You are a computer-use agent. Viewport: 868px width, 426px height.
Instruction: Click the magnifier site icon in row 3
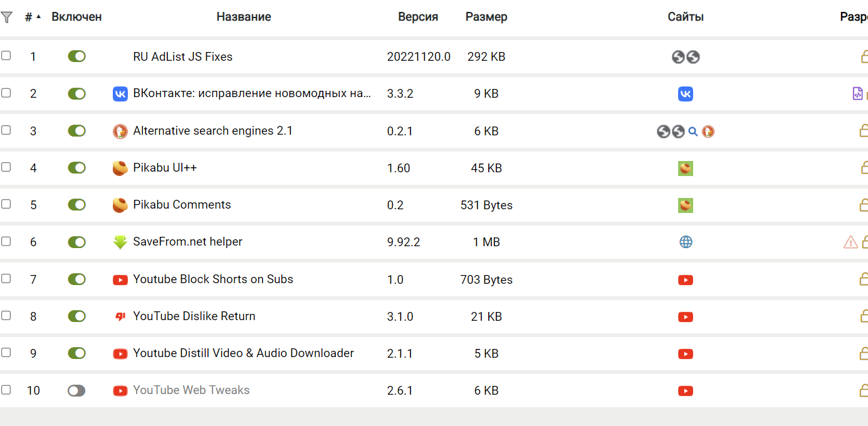click(x=693, y=132)
